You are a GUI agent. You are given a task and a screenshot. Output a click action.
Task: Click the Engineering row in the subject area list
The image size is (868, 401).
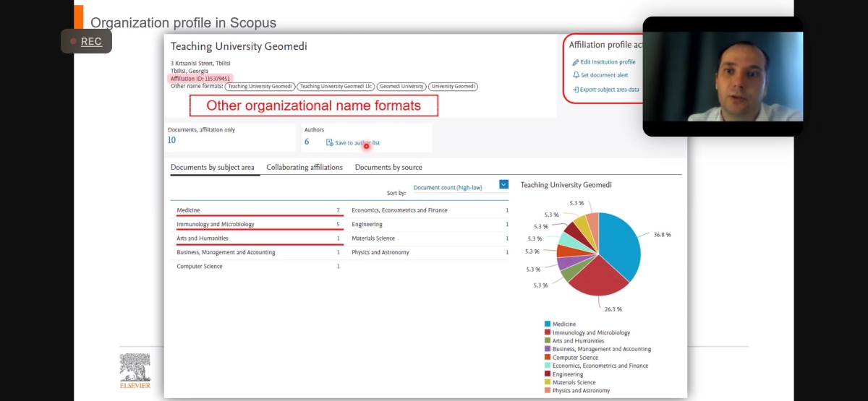[430, 224]
